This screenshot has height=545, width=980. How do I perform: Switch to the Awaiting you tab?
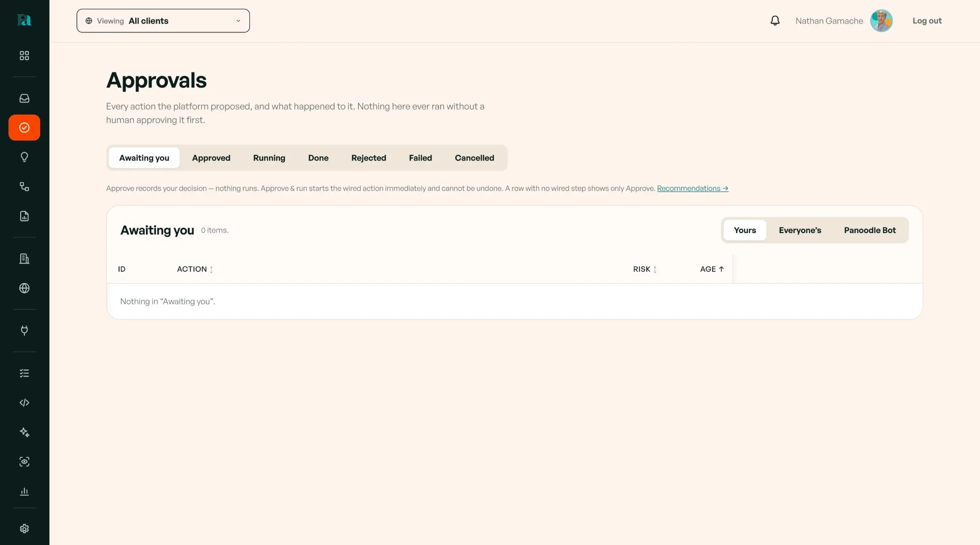pos(144,158)
